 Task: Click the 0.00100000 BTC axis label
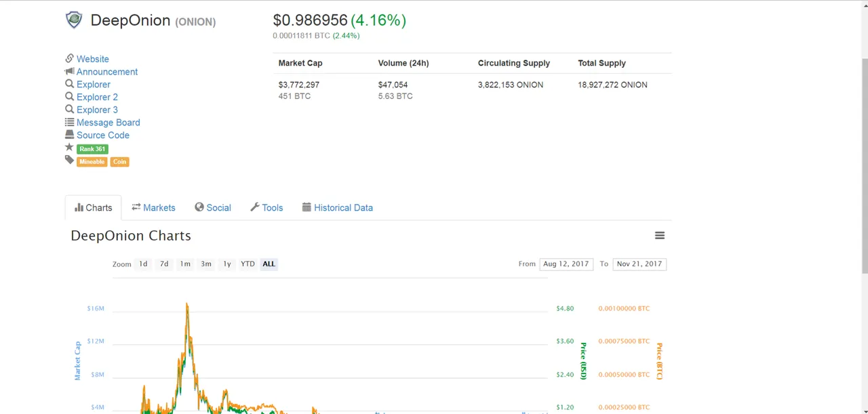pyautogui.click(x=624, y=308)
